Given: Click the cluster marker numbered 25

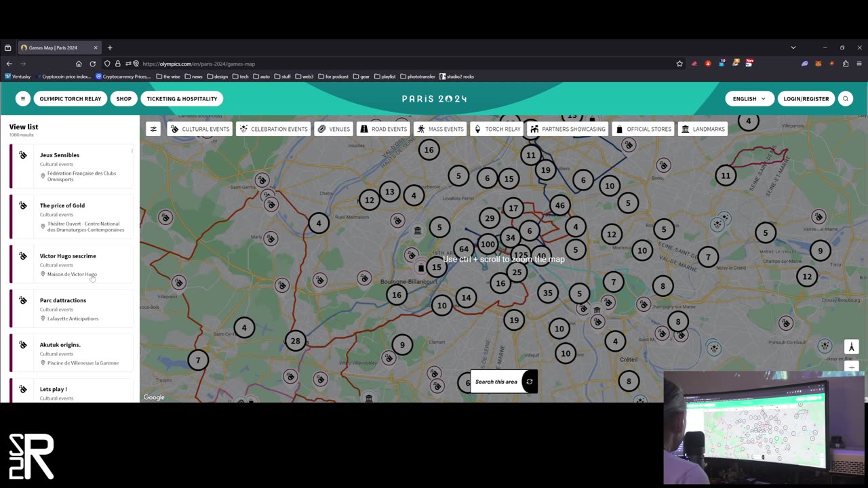Looking at the screenshot, I should tap(517, 272).
